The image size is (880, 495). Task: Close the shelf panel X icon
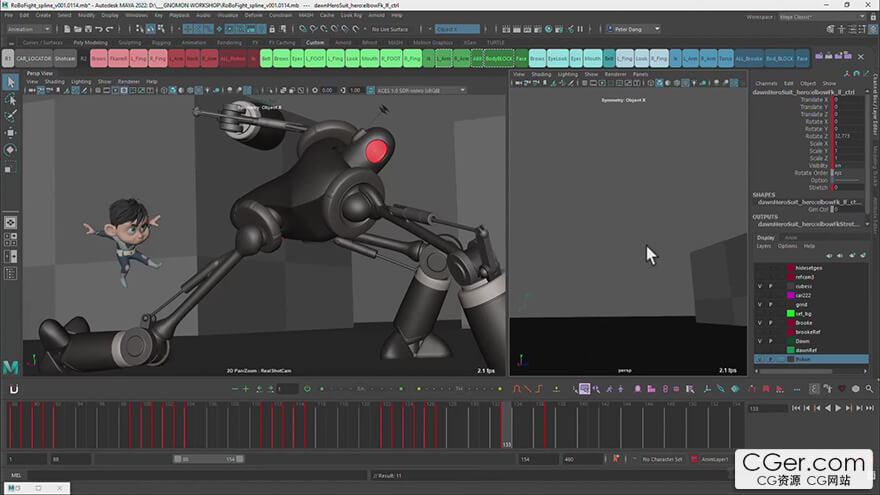861,57
